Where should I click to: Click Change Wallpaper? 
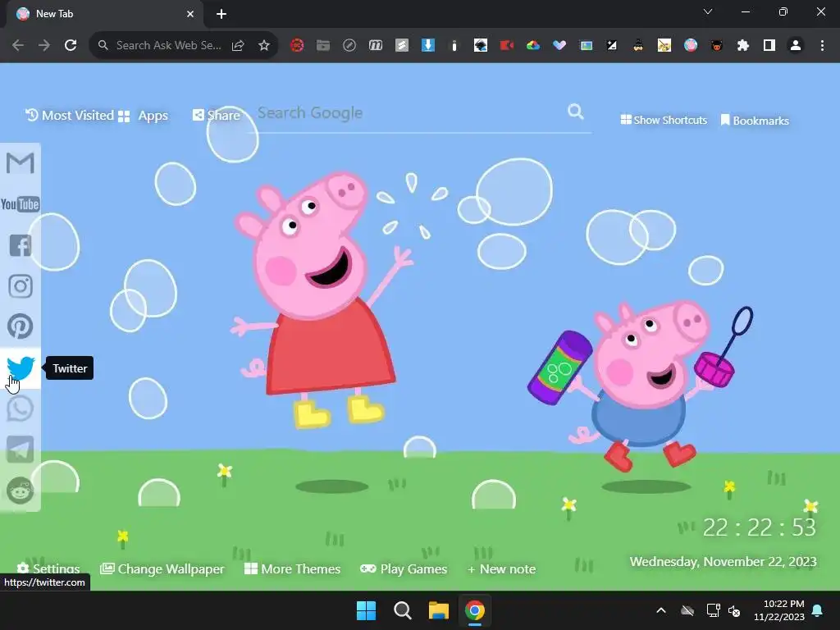click(x=162, y=569)
